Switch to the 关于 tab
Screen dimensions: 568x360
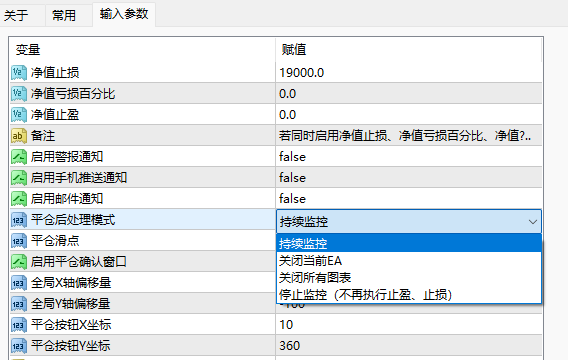point(16,15)
